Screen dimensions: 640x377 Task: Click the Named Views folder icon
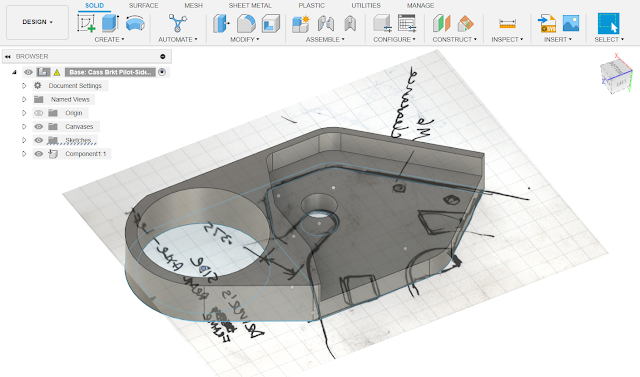[x=39, y=99]
